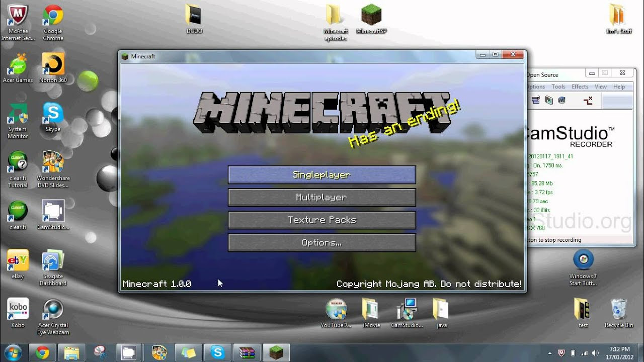This screenshot has height=362, width=644.
Task: Click CamStudio SWF producer toolbar icon
Action: pos(561,101)
